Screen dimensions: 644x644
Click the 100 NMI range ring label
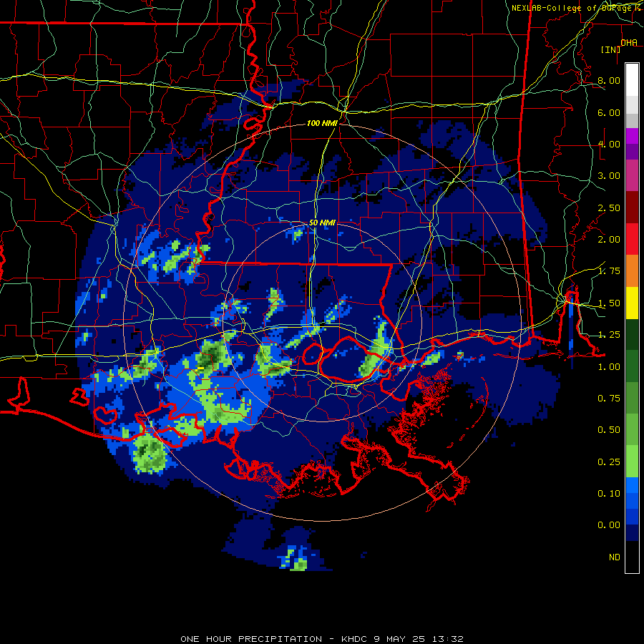tap(322, 123)
